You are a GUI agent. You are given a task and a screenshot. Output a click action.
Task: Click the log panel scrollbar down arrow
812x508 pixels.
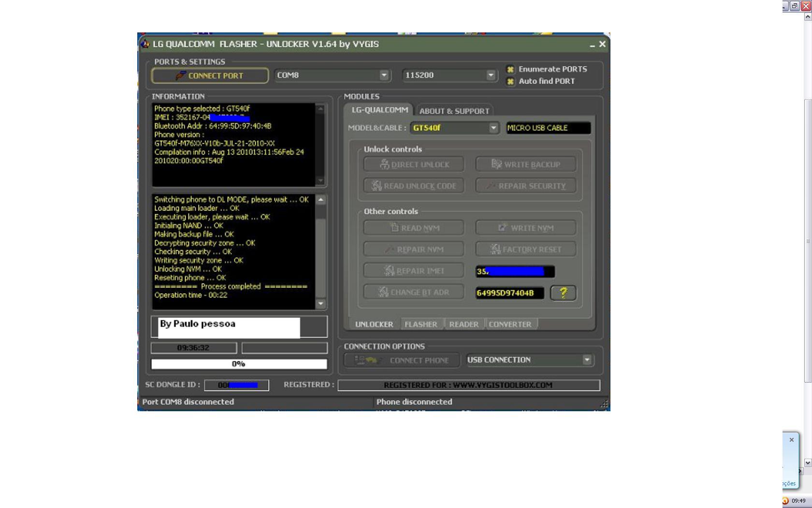tap(321, 303)
